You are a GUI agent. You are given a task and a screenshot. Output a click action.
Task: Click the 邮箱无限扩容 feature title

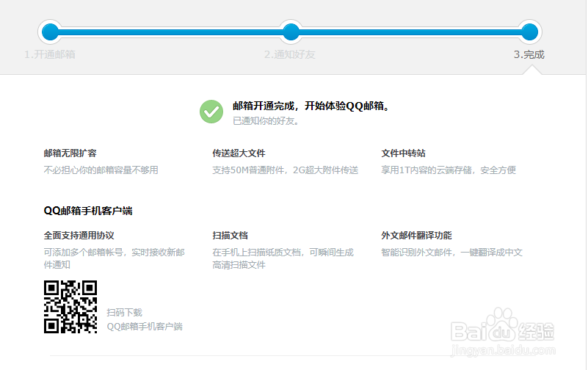pyautogui.click(x=70, y=153)
